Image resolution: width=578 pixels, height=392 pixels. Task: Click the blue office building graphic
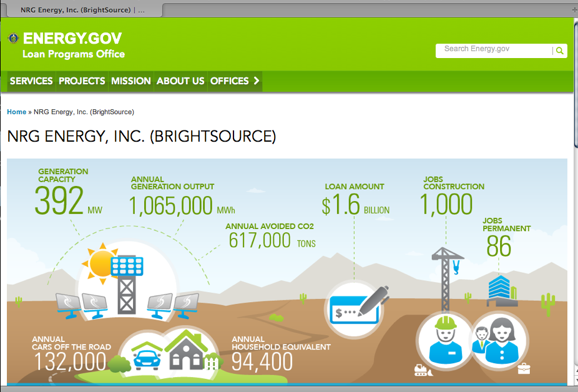(x=502, y=291)
